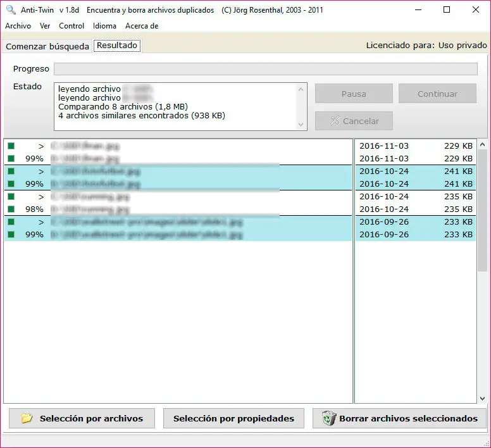Viewport: 491px width, 448px height.
Task: Click the 'Licenciado para: Uso privado' label
Action: tap(426, 46)
